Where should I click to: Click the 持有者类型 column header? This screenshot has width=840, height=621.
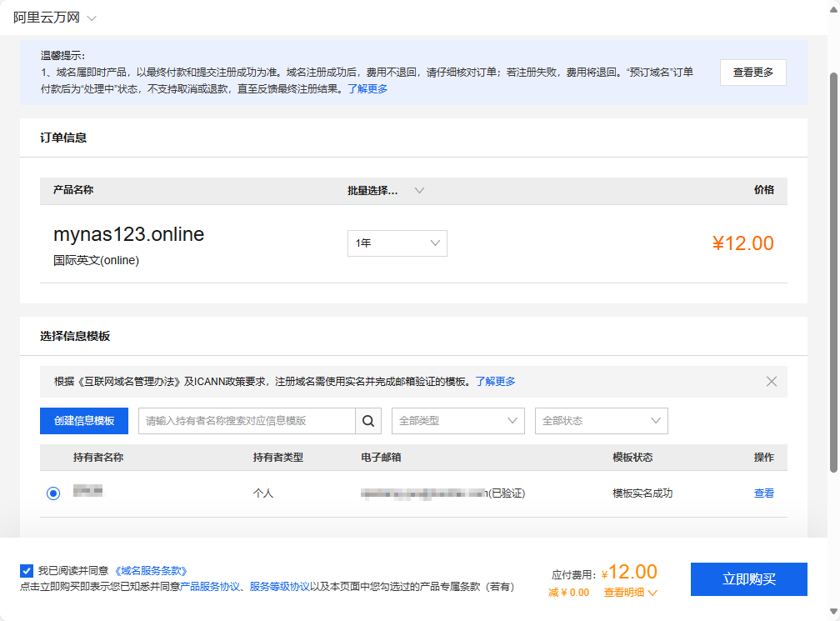pos(278,458)
